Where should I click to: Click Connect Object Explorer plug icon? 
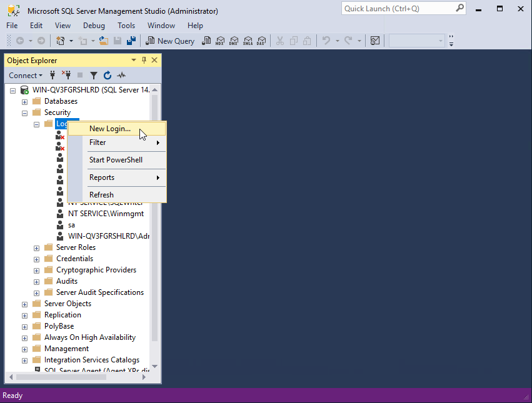(53, 76)
